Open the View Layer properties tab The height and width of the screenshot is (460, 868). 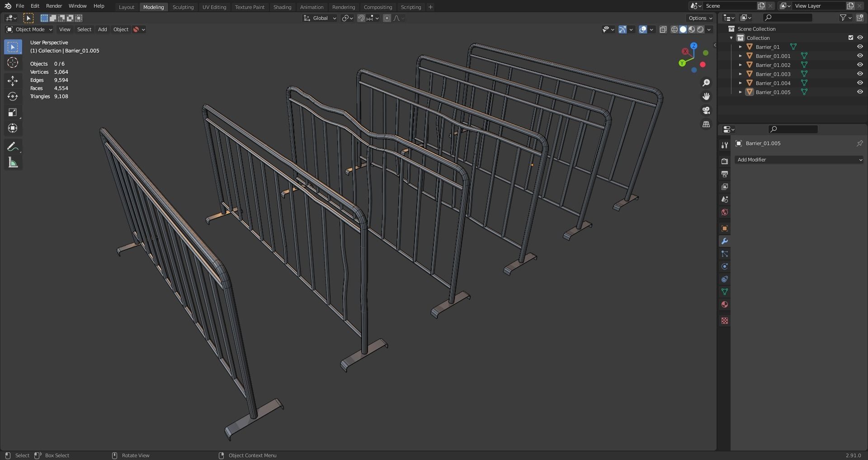[725, 186]
